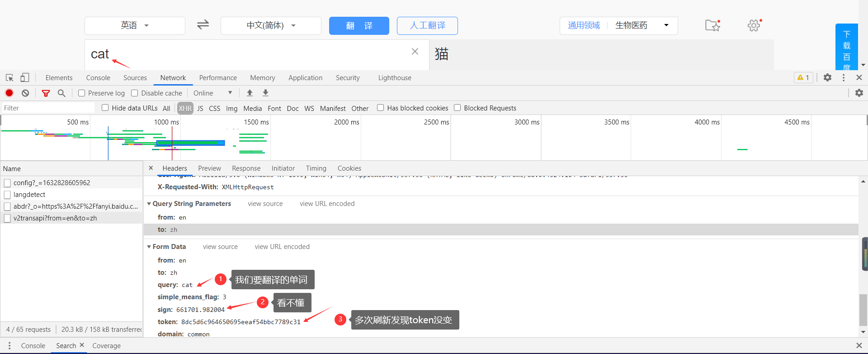This screenshot has width=868, height=354.
Task: Show the Timing tab
Action: point(316,168)
